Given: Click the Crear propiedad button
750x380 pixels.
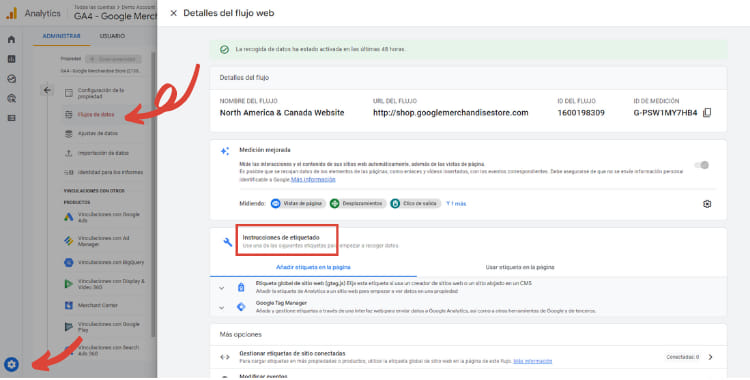Looking at the screenshot, I should coord(113,59).
